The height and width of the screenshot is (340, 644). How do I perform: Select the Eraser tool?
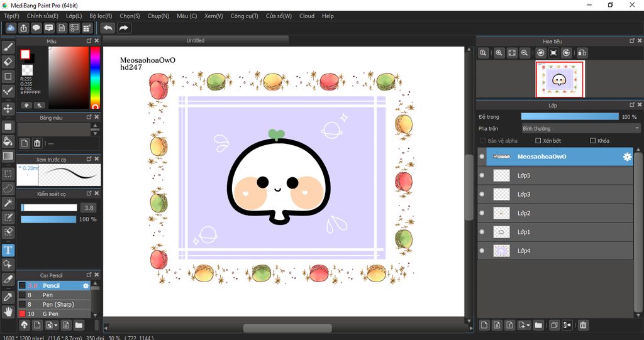[8, 62]
